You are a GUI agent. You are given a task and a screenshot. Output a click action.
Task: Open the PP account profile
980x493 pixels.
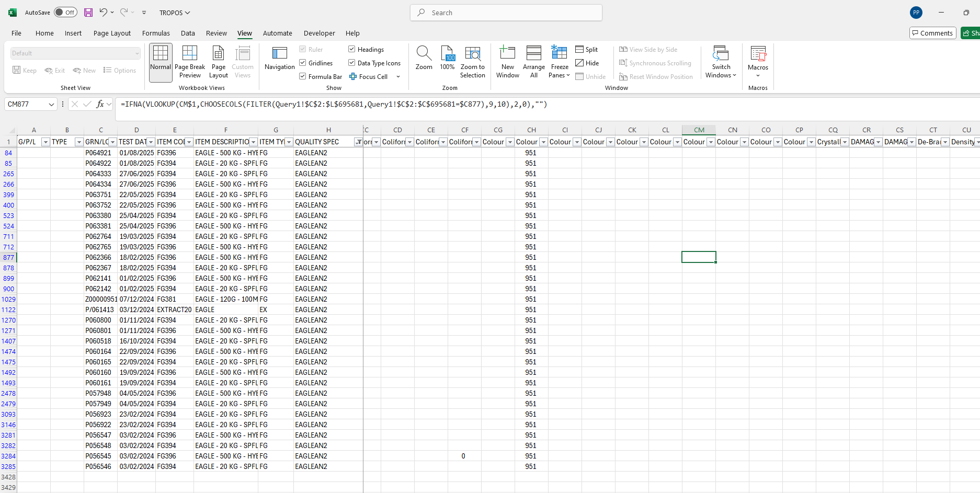[916, 13]
